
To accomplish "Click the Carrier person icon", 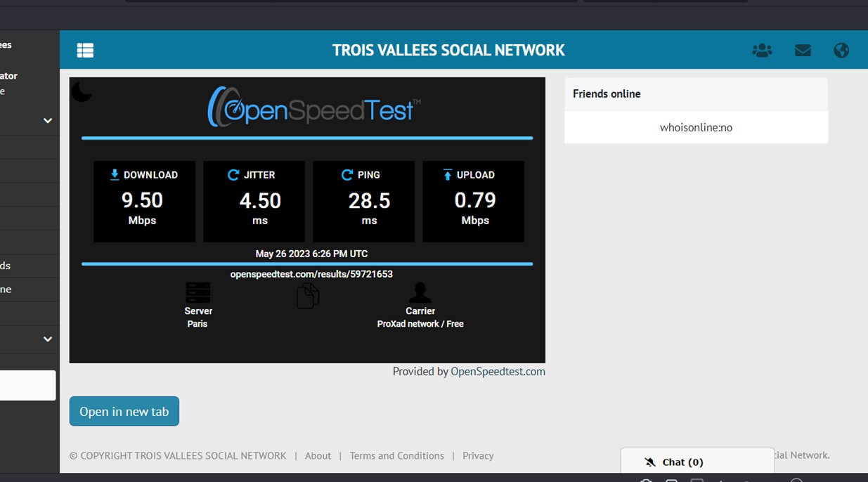I will 420,292.
